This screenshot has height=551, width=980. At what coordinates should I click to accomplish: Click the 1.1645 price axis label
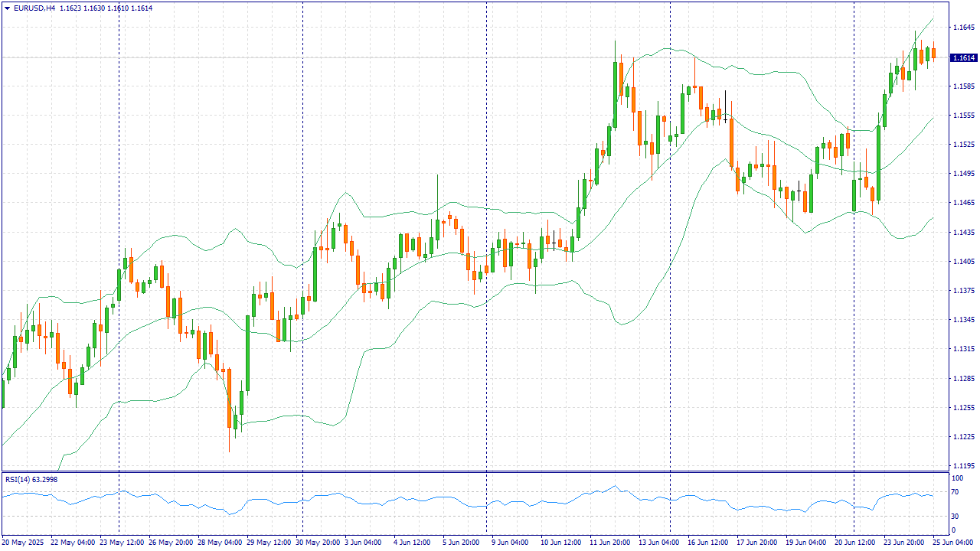[x=962, y=28]
